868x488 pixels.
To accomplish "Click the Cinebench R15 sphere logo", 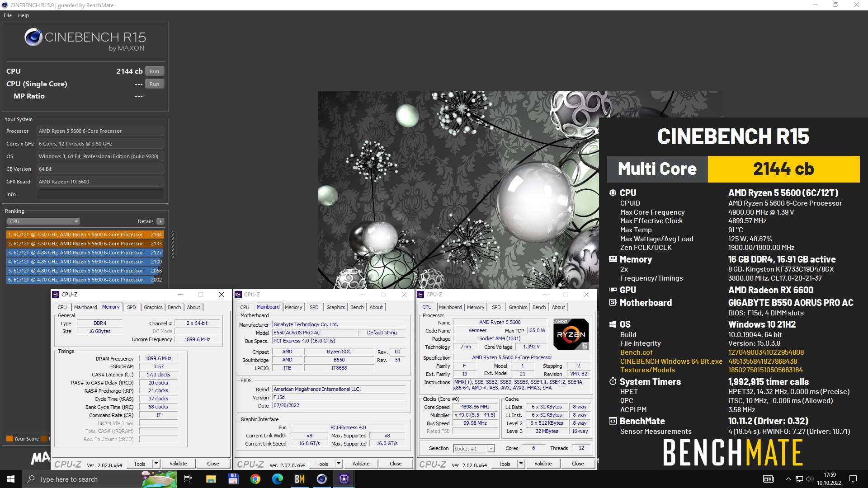I will point(33,38).
